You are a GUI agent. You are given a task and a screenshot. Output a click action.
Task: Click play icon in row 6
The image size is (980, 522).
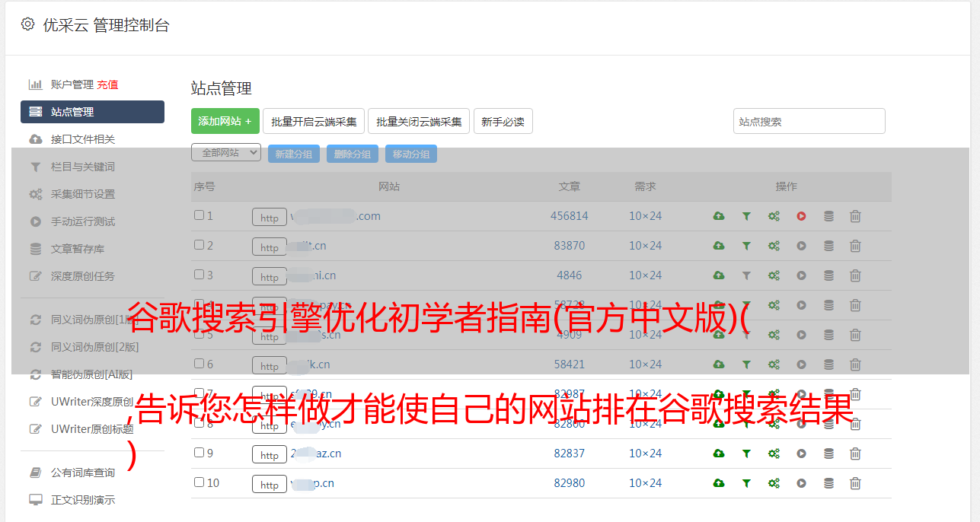coord(801,364)
